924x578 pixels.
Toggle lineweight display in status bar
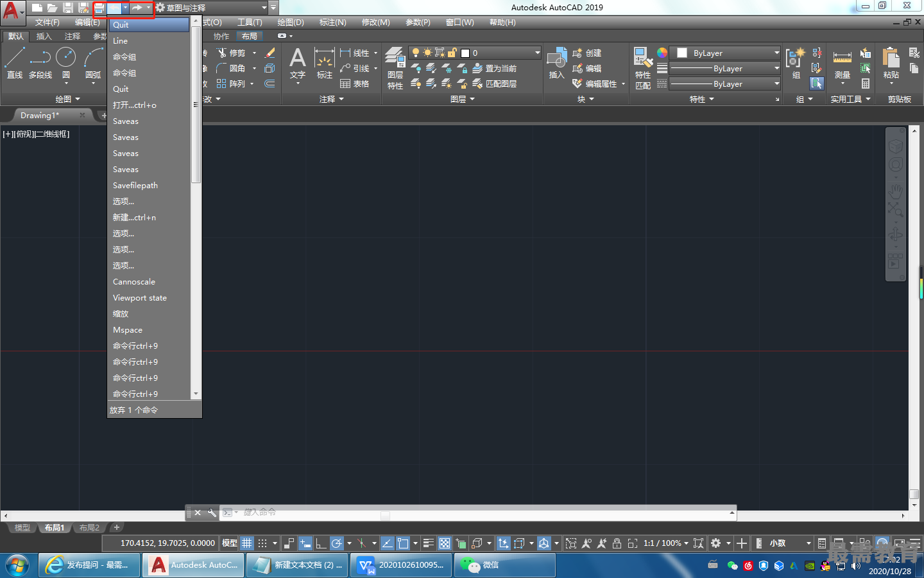tap(429, 543)
